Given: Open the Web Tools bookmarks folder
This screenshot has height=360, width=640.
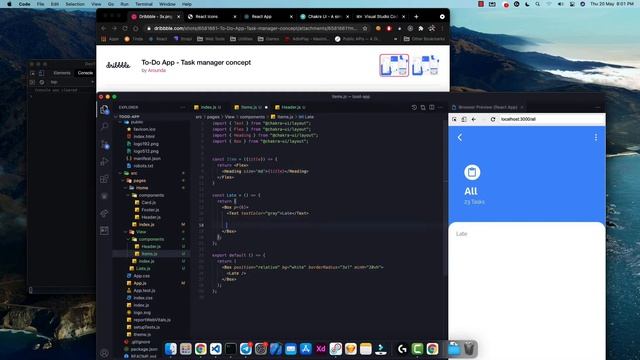Looking at the screenshot, I should [211, 39].
